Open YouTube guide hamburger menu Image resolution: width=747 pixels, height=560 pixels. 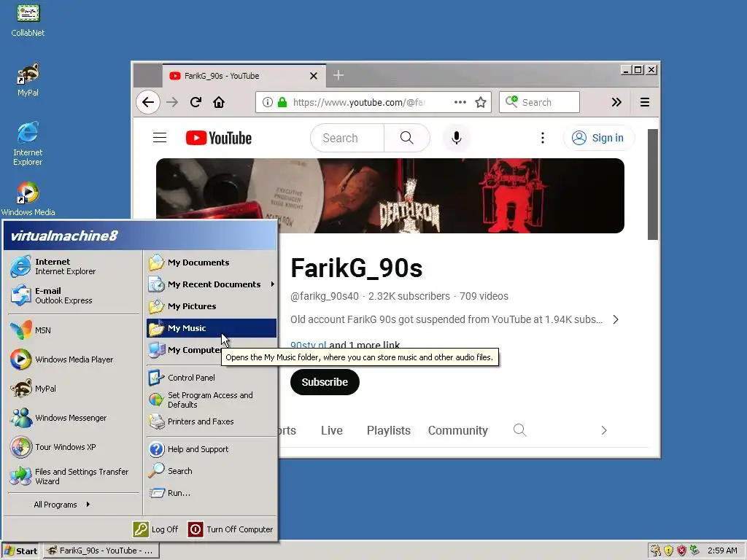(x=160, y=138)
